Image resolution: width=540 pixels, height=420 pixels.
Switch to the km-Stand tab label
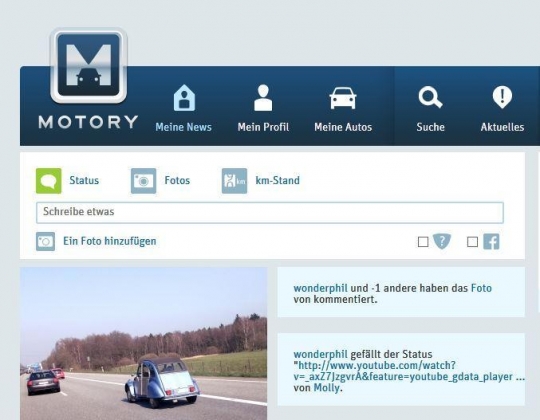[x=278, y=180]
